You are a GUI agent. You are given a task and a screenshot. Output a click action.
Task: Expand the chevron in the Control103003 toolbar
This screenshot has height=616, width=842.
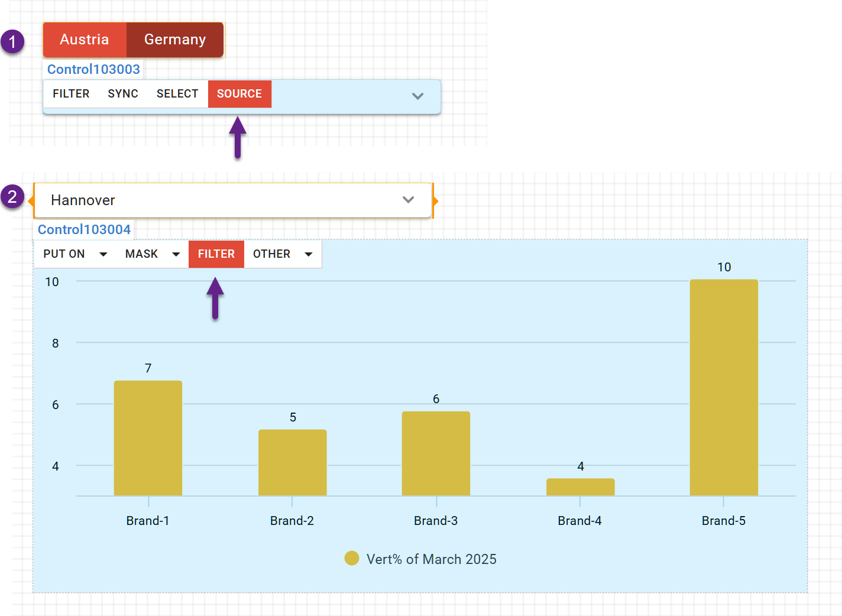point(417,96)
